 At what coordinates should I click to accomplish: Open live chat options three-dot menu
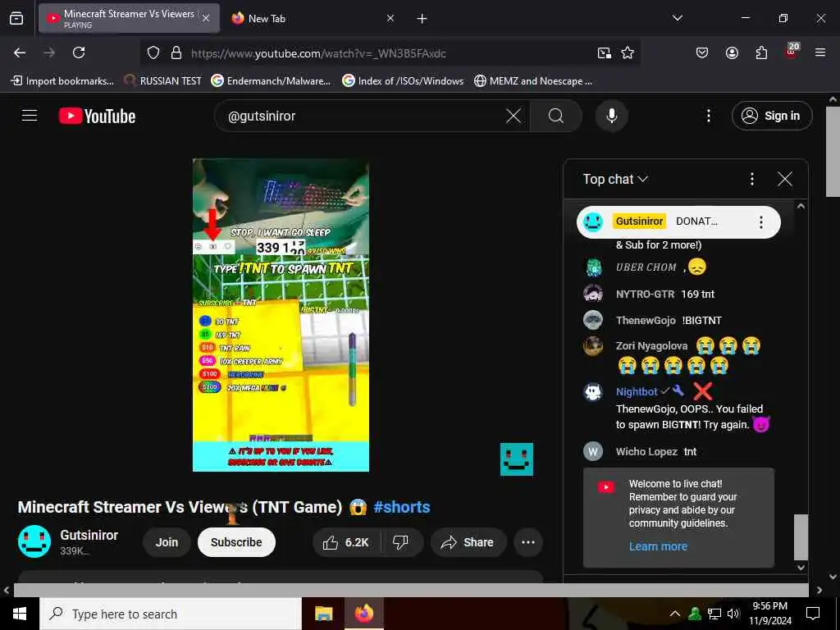tap(752, 179)
